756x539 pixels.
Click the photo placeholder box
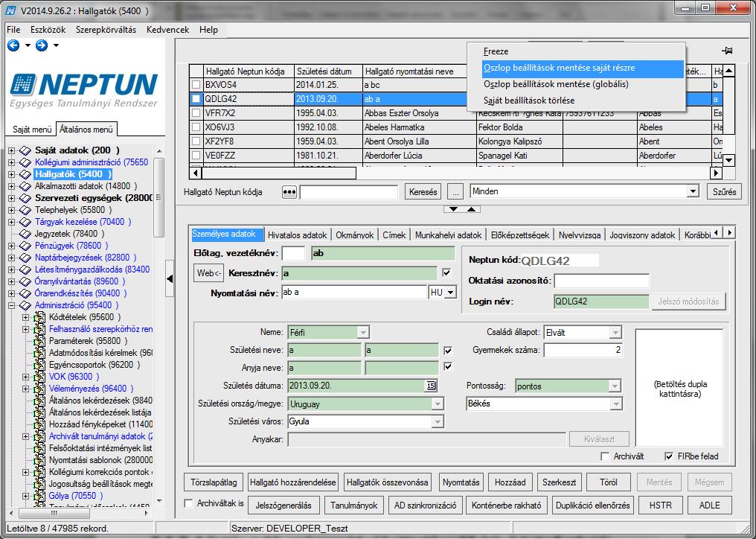(679, 388)
